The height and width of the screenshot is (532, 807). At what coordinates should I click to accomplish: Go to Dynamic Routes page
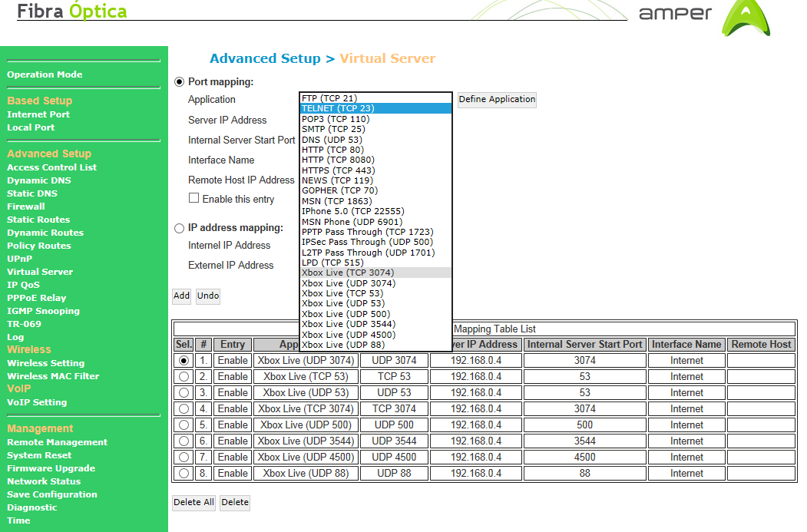pos(45,233)
